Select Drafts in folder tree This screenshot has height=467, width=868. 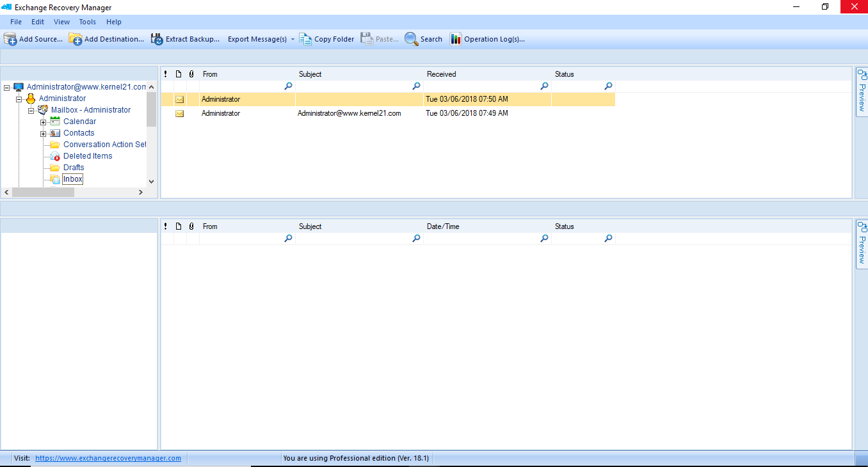74,168
